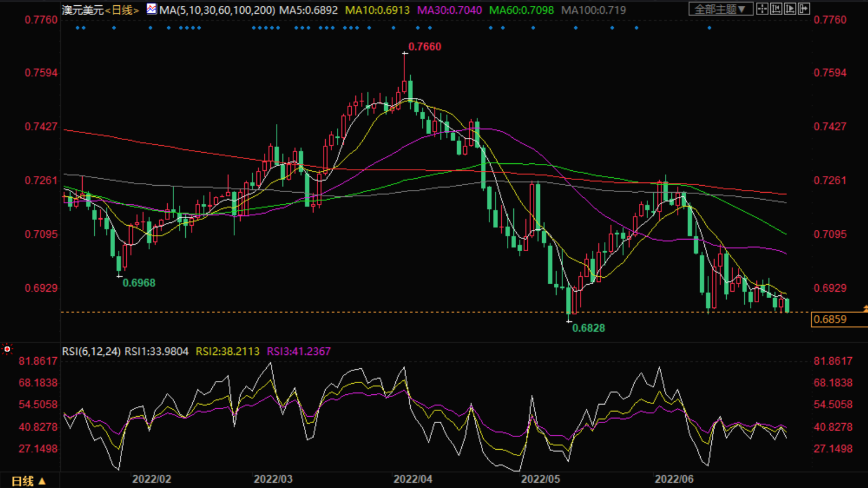Viewport: 868px width, 488px height.
Task: Click the 2022/04 date on time axis
Action: coord(413,479)
